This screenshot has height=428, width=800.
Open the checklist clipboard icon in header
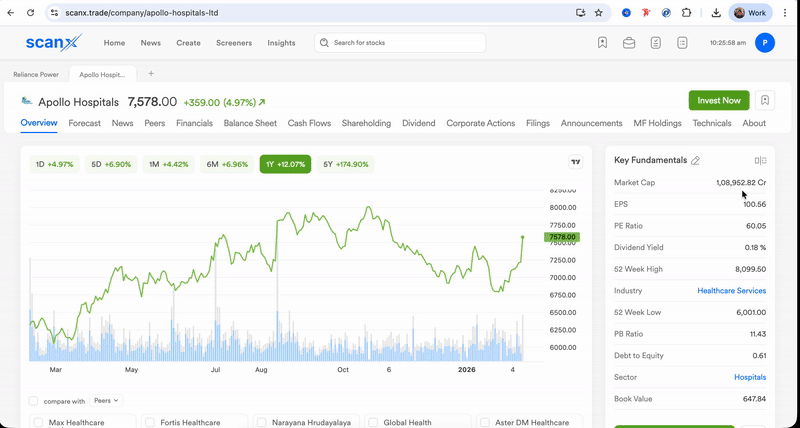[656, 43]
